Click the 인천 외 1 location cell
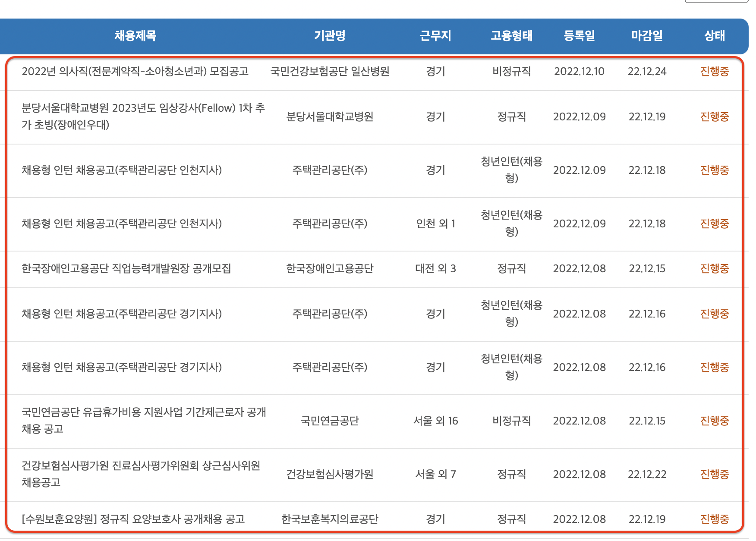 (x=435, y=223)
